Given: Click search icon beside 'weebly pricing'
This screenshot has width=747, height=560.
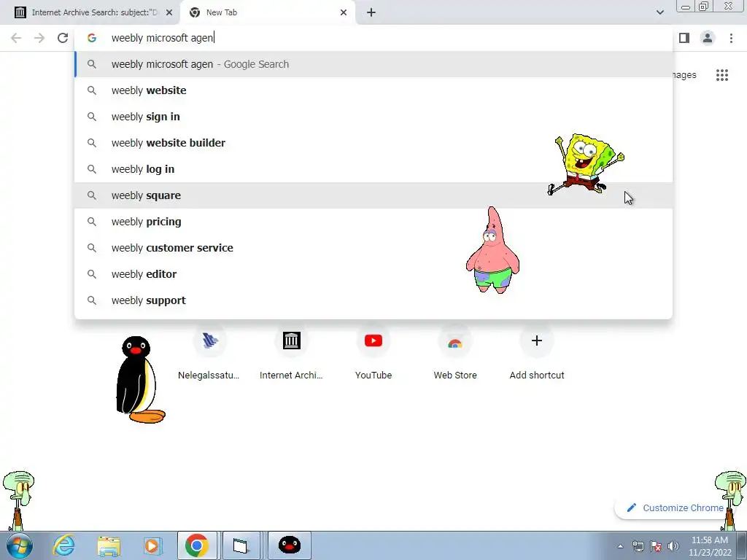Looking at the screenshot, I should [x=92, y=222].
